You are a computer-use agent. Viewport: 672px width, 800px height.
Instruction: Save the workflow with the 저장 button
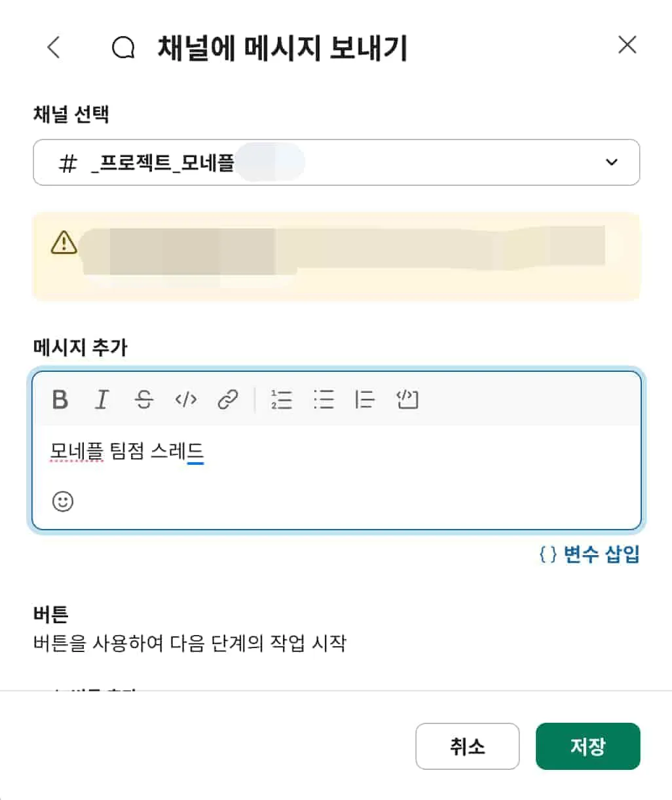tap(588, 746)
